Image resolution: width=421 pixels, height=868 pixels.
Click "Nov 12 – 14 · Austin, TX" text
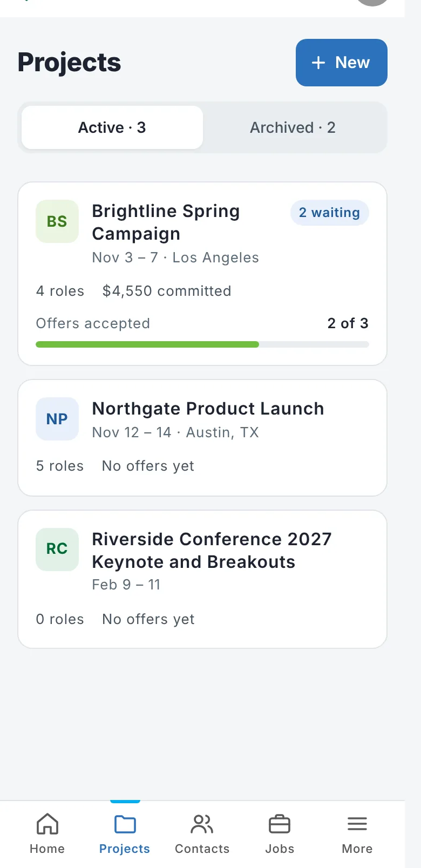click(175, 432)
